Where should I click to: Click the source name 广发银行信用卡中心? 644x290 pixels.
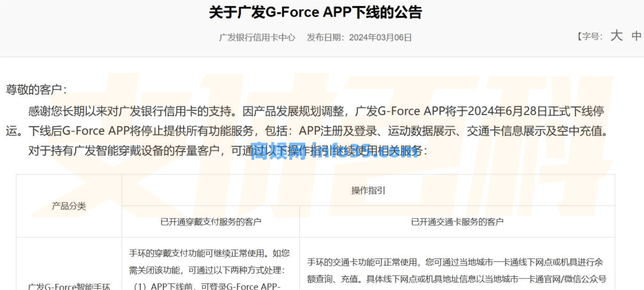click(x=257, y=37)
